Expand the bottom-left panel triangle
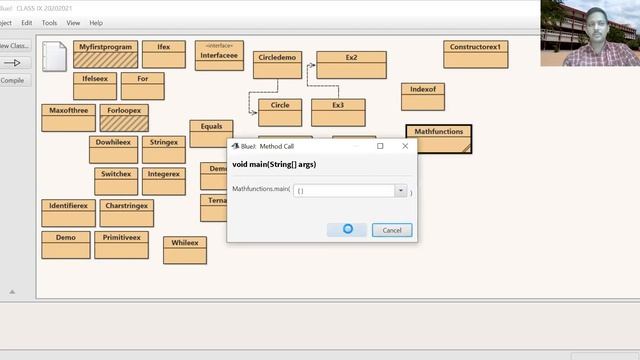The image size is (640, 360). point(12,292)
